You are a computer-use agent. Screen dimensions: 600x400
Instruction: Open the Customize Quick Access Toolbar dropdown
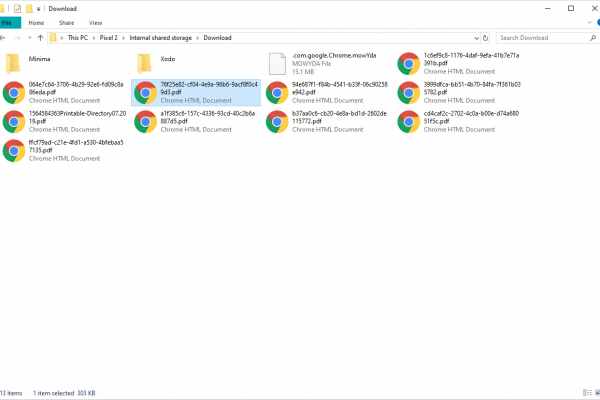pyautogui.click(x=38, y=8)
